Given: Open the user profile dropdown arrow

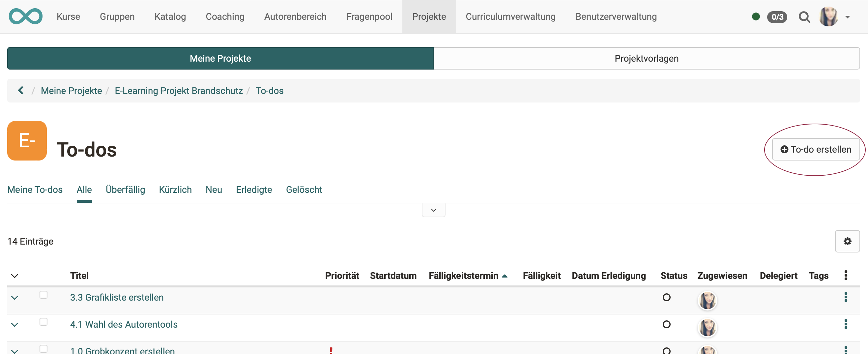Looking at the screenshot, I should coord(848,17).
